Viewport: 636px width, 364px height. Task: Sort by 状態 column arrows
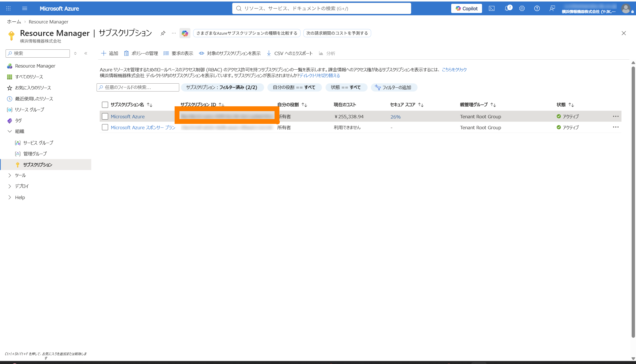(x=571, y=105)
